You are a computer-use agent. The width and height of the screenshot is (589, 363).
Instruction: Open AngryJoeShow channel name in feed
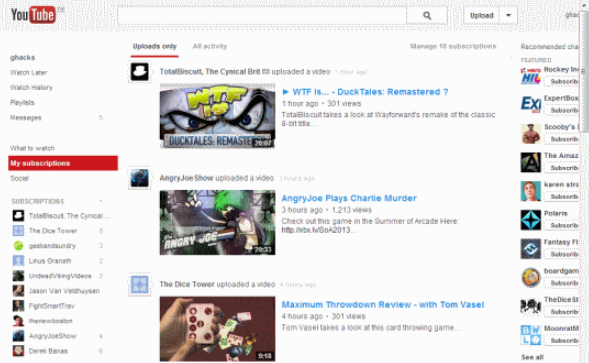[x=186, y=178]
